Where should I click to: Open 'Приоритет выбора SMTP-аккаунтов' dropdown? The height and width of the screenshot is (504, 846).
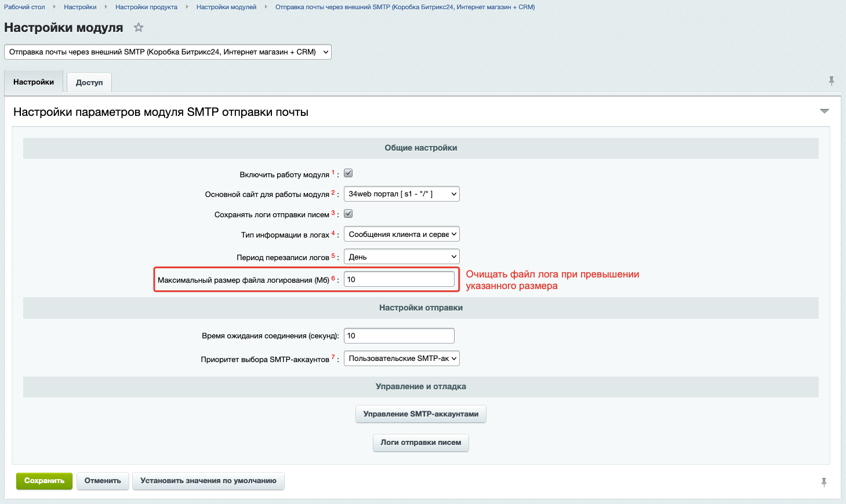tap(402, 358)
